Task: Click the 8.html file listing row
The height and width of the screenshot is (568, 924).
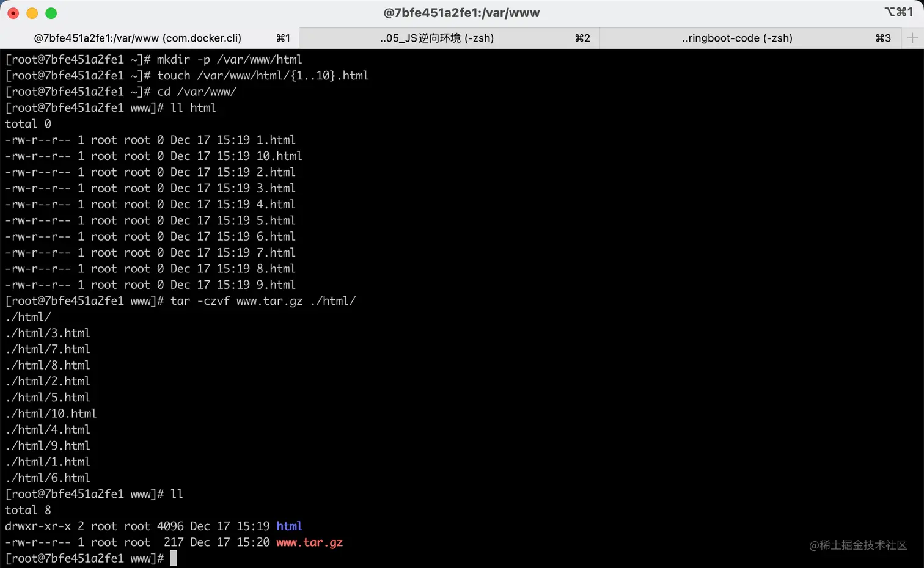Action: click(150, 269)
